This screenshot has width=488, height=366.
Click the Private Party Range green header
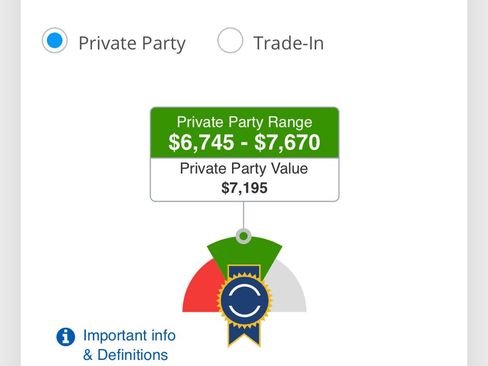245,133
